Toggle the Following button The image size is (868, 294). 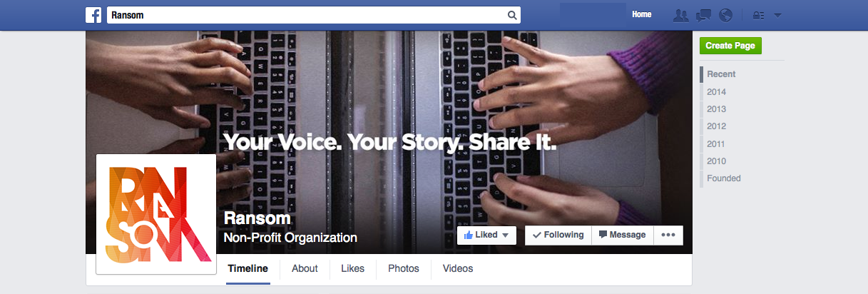point(558,235)
